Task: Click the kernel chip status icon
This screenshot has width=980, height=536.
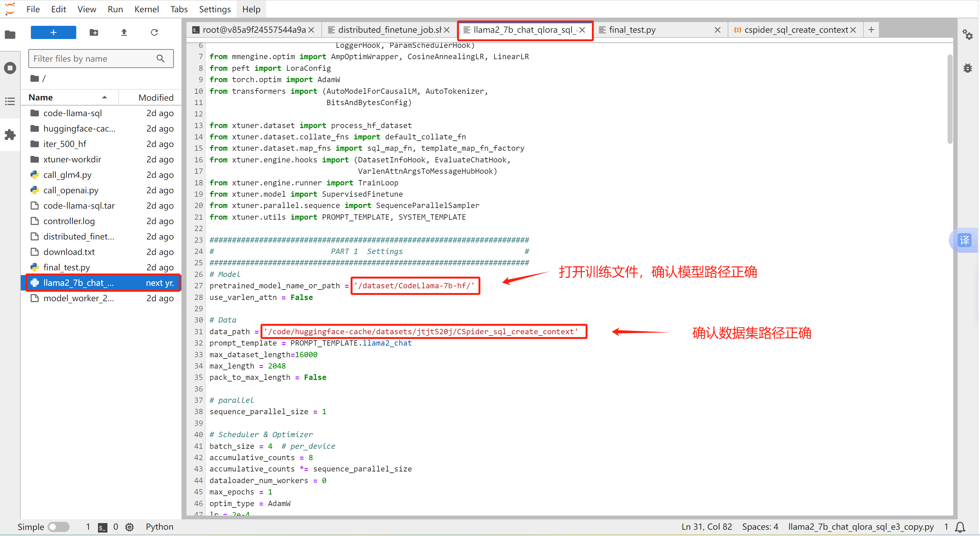Action: (129, 527)
